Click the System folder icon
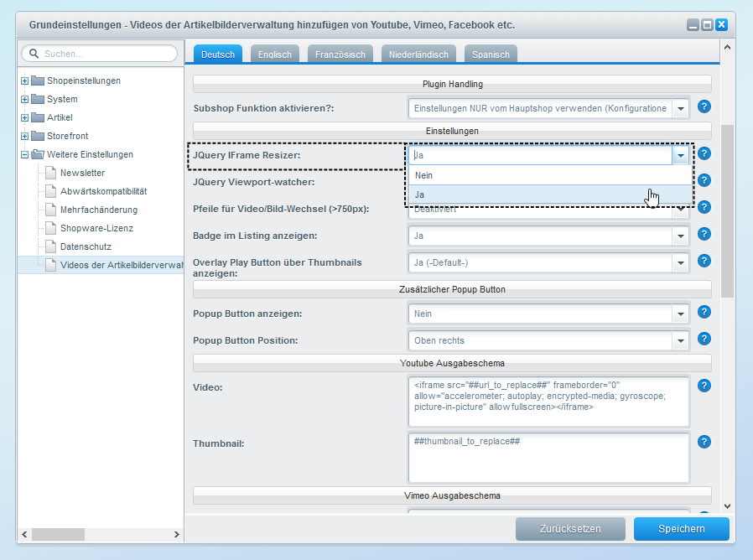The image size is (753, 560). tap(38, 99)
